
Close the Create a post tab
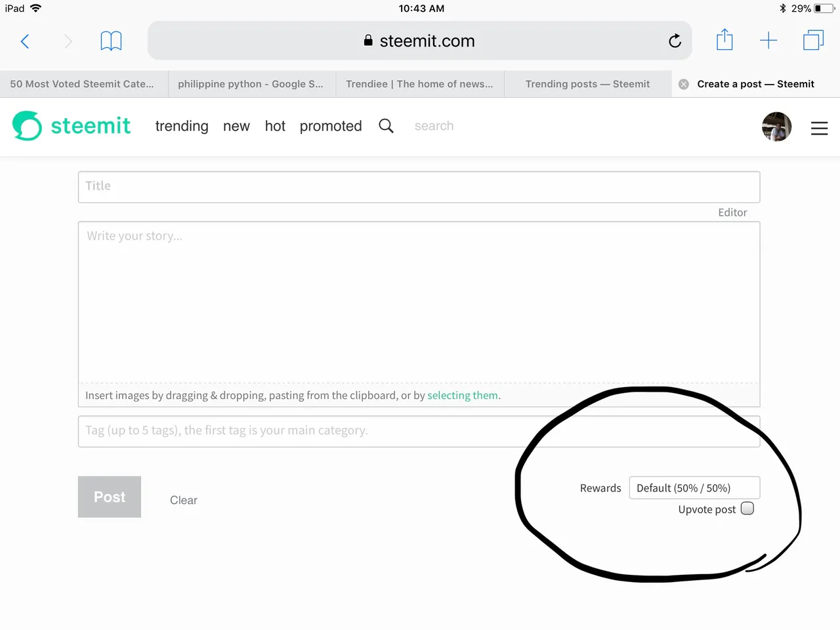click(684, 84)
